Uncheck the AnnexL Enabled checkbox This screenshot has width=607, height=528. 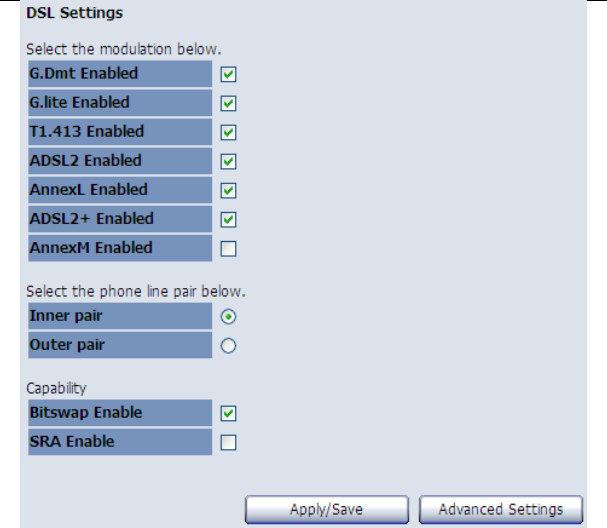click(x=228, y=190)
